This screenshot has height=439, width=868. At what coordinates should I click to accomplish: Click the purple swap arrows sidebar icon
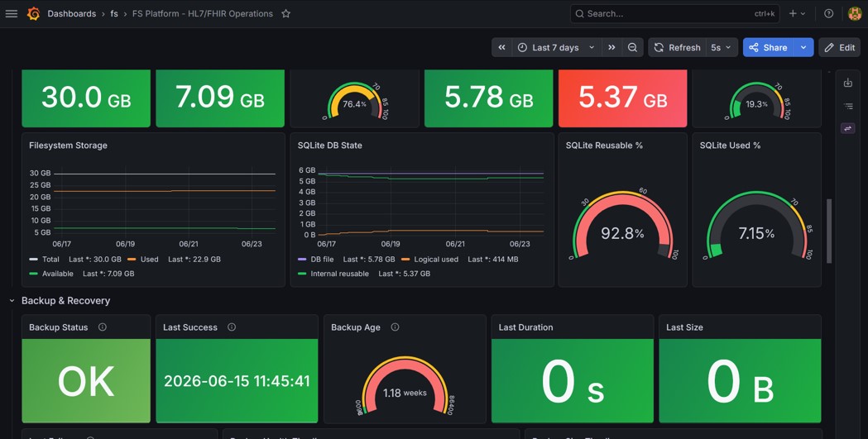847,128
